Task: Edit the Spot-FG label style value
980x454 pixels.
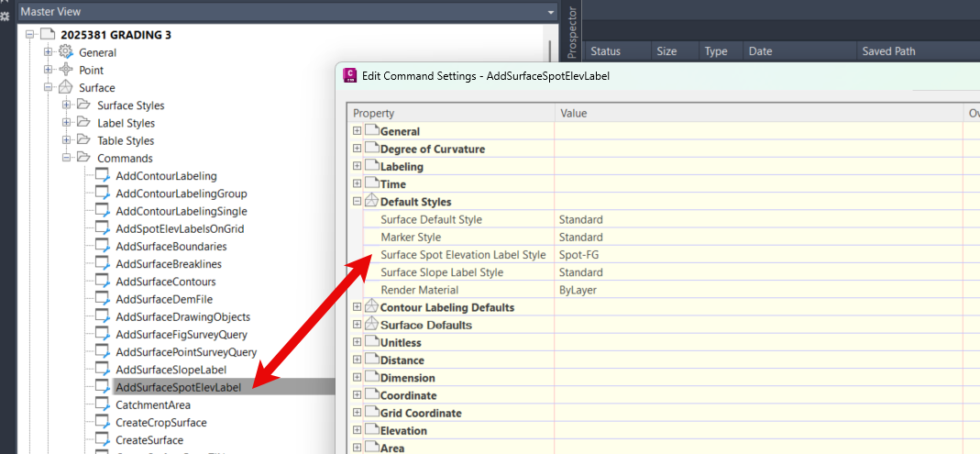Action: pyautogui.click(x=759, y=255)
